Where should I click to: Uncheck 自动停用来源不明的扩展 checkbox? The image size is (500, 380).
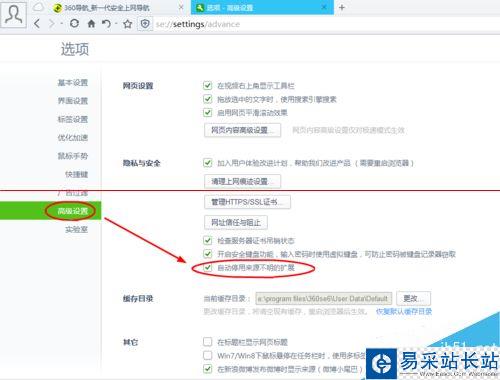[207, 267]
